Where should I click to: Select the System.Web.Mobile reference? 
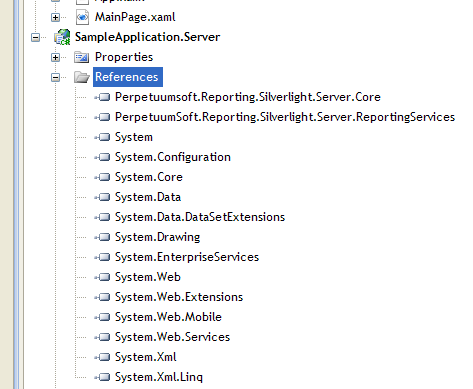click(168, 317)
